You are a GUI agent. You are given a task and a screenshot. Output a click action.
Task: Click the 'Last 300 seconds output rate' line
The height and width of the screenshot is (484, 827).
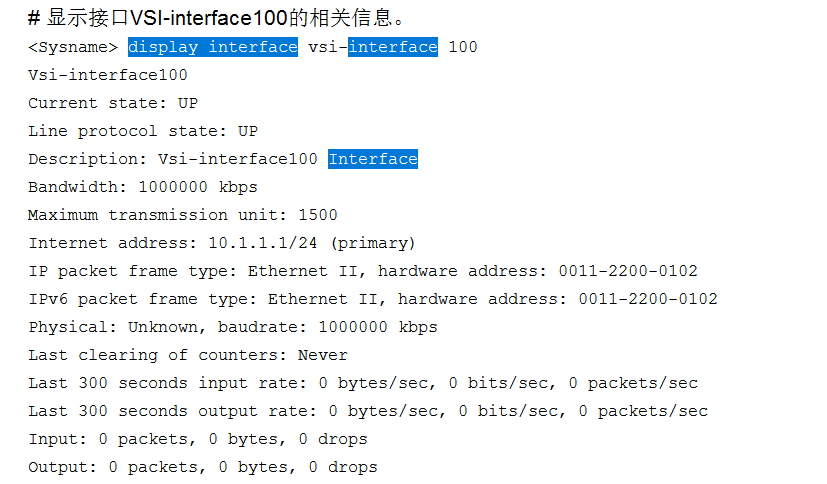click(x=367, y=411)
